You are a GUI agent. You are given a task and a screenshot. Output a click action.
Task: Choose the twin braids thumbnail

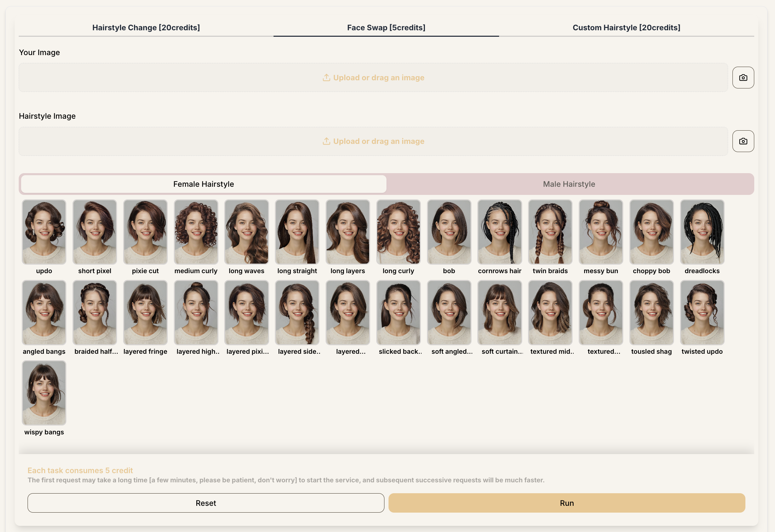click(x=550, y=232)
